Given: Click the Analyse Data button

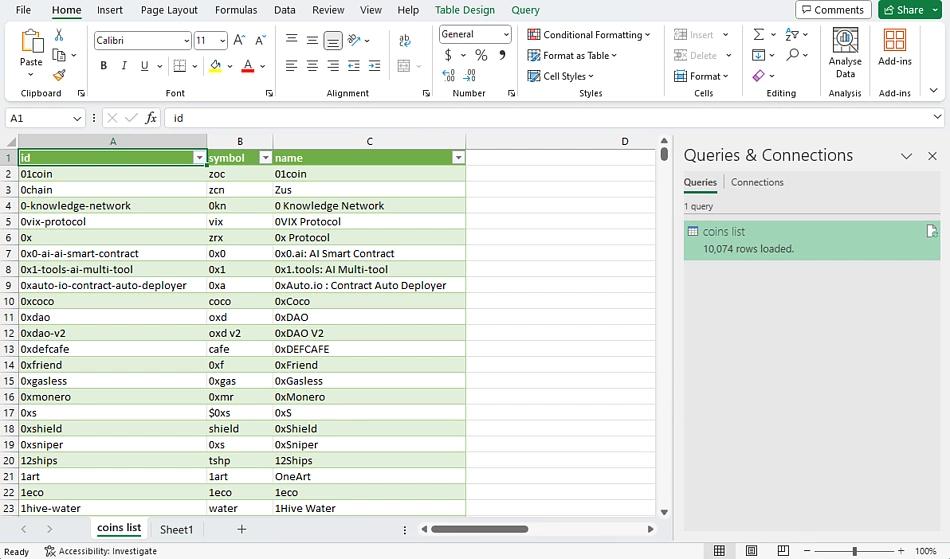Looking at the screenshot, I should [845, 53].
